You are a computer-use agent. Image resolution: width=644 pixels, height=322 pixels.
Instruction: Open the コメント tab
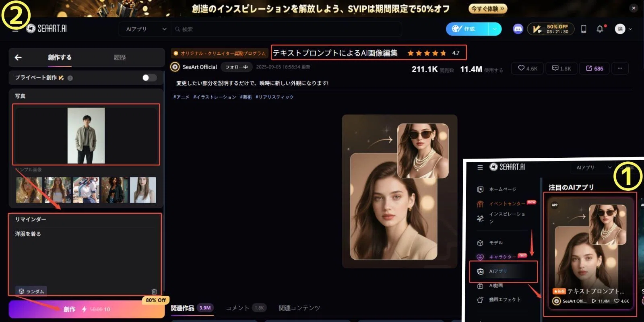pos(246,308)
